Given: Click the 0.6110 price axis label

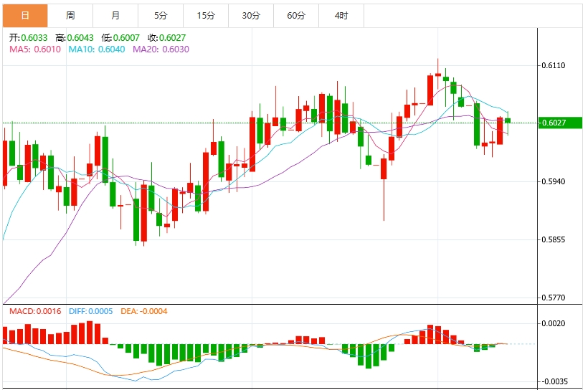Looking at the screenshot, I should click(554, 66).
